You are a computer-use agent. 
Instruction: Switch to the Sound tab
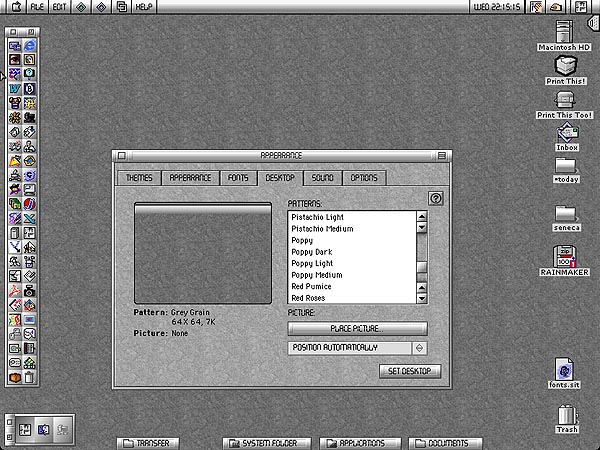pos(322,178)
